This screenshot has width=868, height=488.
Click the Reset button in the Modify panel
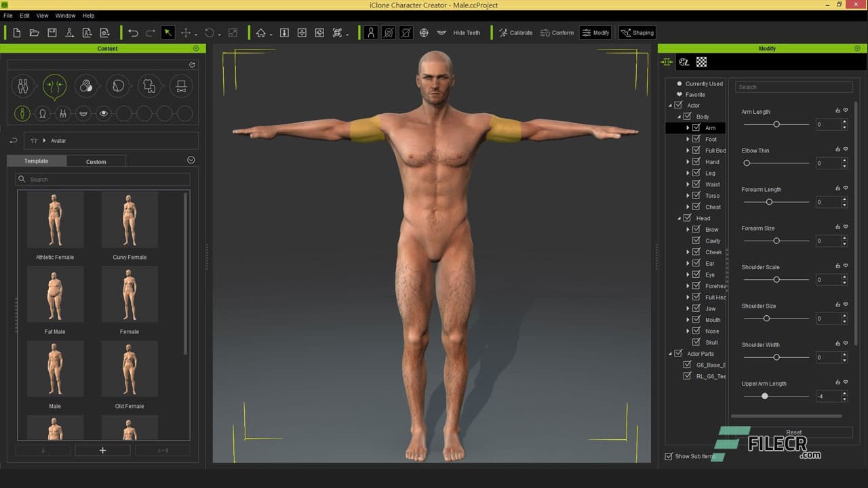(x=793, y=432)
